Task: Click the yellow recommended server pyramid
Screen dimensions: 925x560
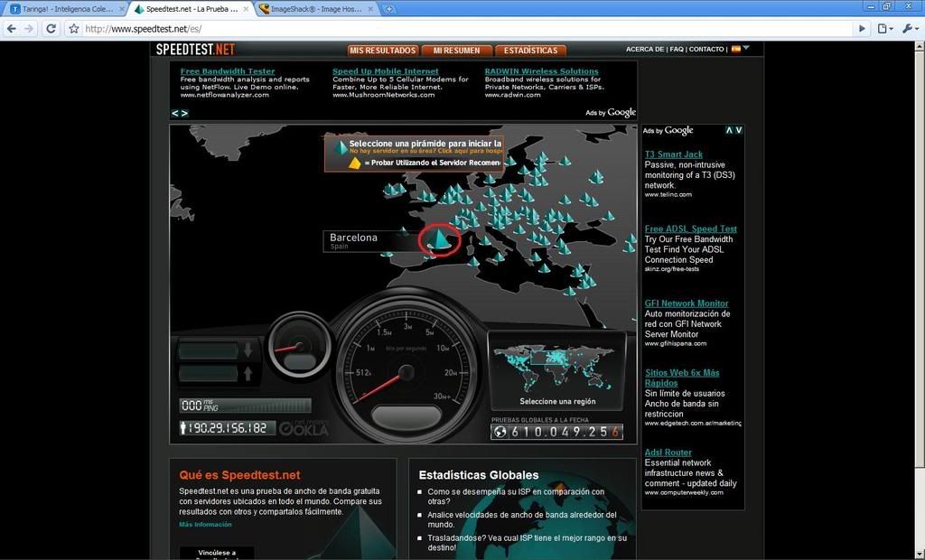Action: [x=354, y=163]
